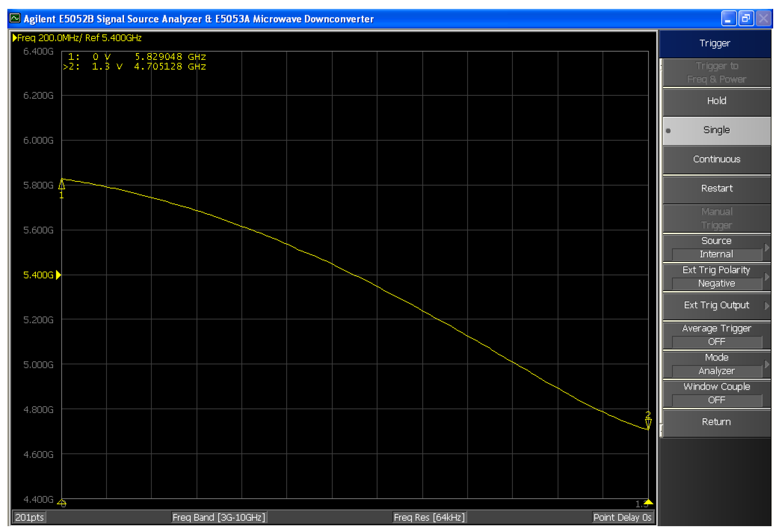Click the Freq trace active arrow indicator
This screenshot has width=779, height=532.
point(14,37)
